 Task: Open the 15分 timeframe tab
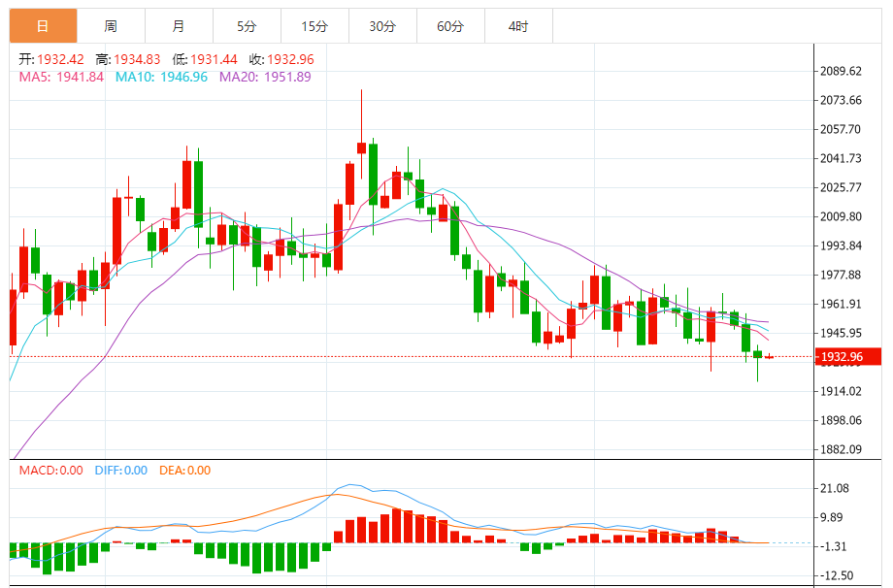(314, 26)
